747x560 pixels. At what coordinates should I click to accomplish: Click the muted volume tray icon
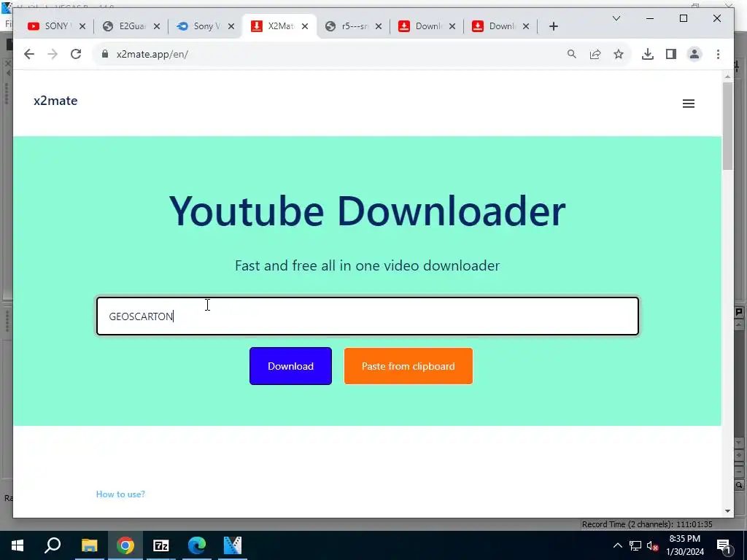click(652, 545)
